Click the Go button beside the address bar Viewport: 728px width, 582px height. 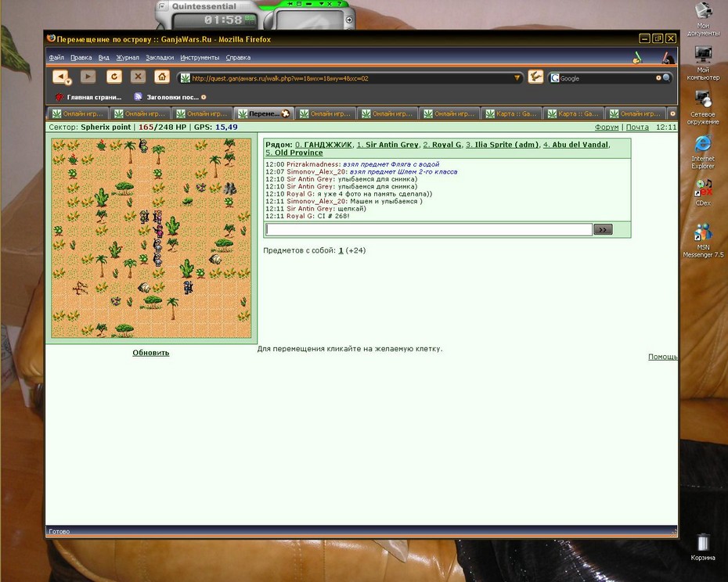pyautogui.click(x=535, y=77)
